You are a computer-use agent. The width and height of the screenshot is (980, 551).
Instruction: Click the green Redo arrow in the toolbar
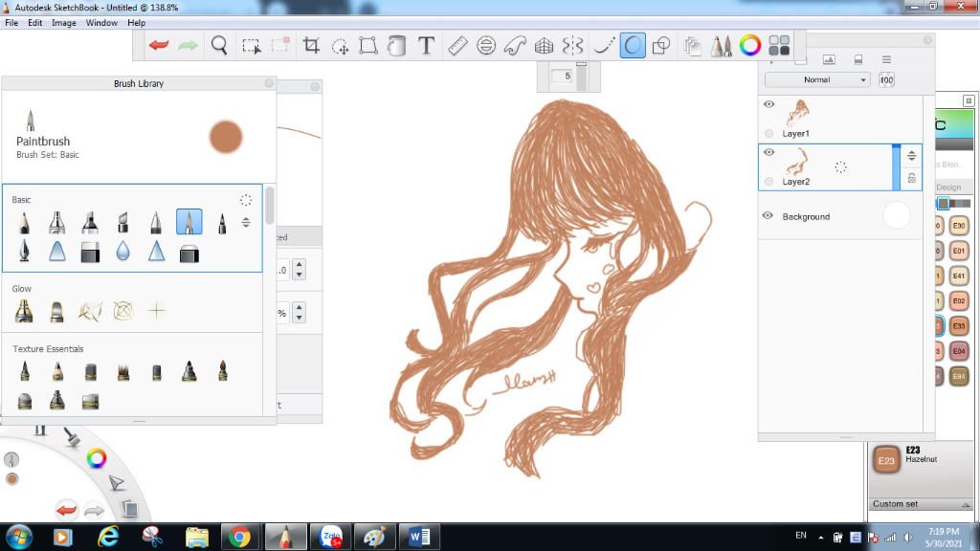tap(189, 45)
